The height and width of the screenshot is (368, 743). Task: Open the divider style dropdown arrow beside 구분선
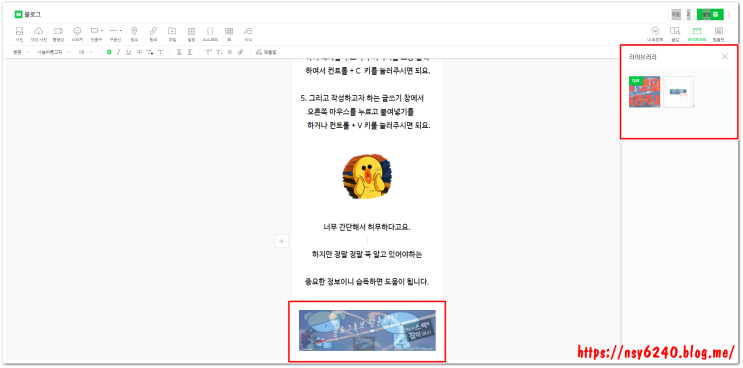coord(121,31)
